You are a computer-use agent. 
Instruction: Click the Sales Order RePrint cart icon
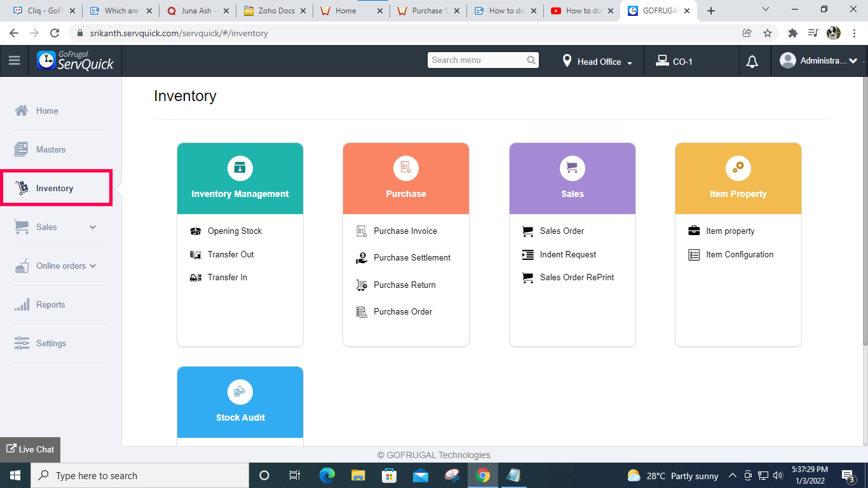click(x=528, y=278)
